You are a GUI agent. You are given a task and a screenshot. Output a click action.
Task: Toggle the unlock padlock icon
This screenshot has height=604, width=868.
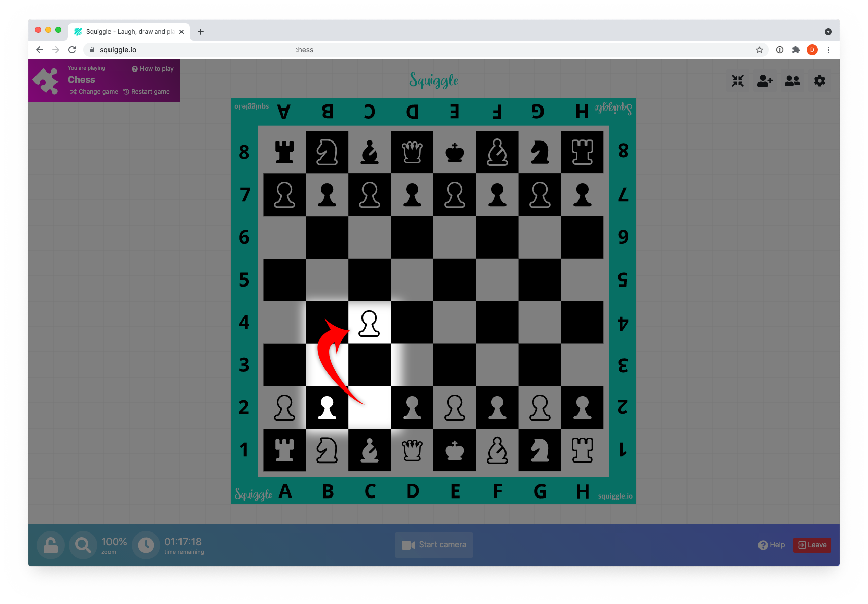pyautogui.click(x=51, y=545)
